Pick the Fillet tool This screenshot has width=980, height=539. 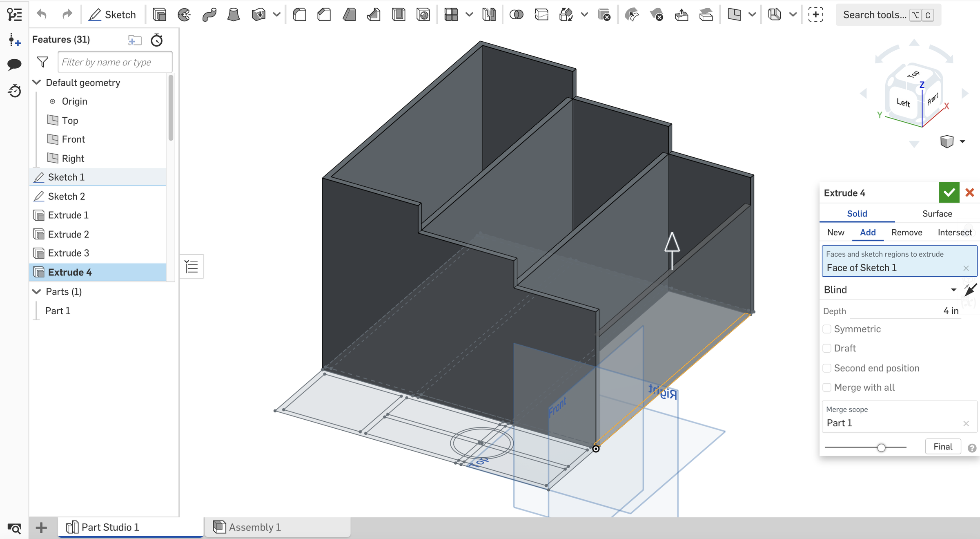point(299,14)
